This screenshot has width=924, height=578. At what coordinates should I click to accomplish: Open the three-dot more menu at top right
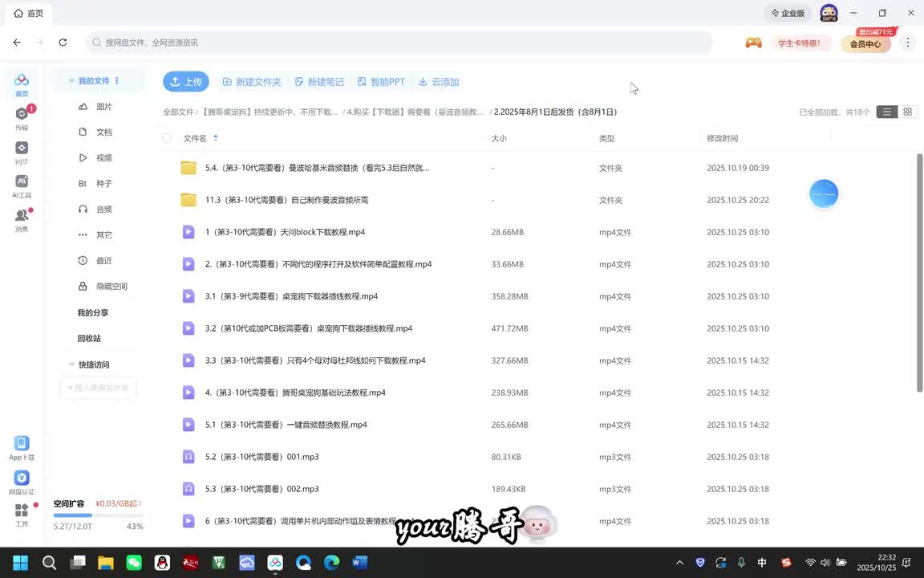coord(907,43)
